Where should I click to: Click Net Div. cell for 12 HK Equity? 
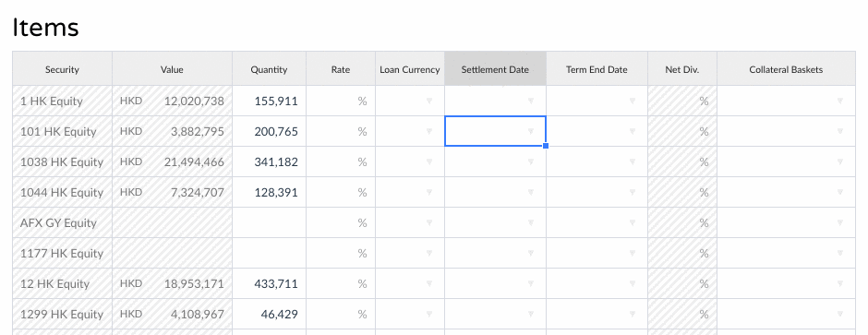(682, 283)
